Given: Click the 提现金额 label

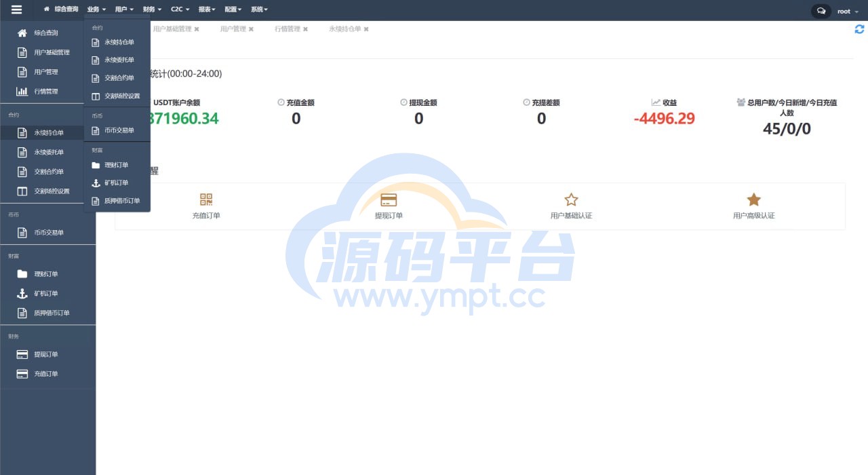Looking at the screenshot, I should point(418,102).
